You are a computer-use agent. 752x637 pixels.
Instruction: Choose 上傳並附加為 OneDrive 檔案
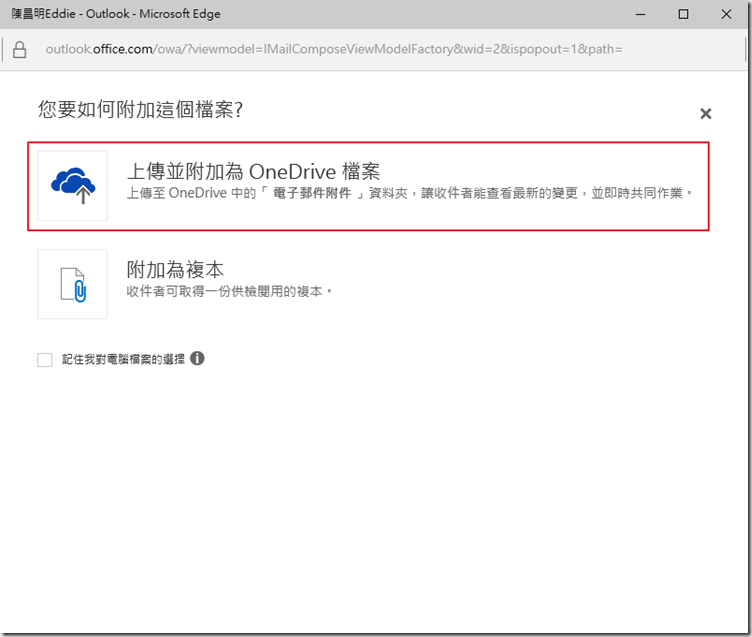(x=253, y=170)
